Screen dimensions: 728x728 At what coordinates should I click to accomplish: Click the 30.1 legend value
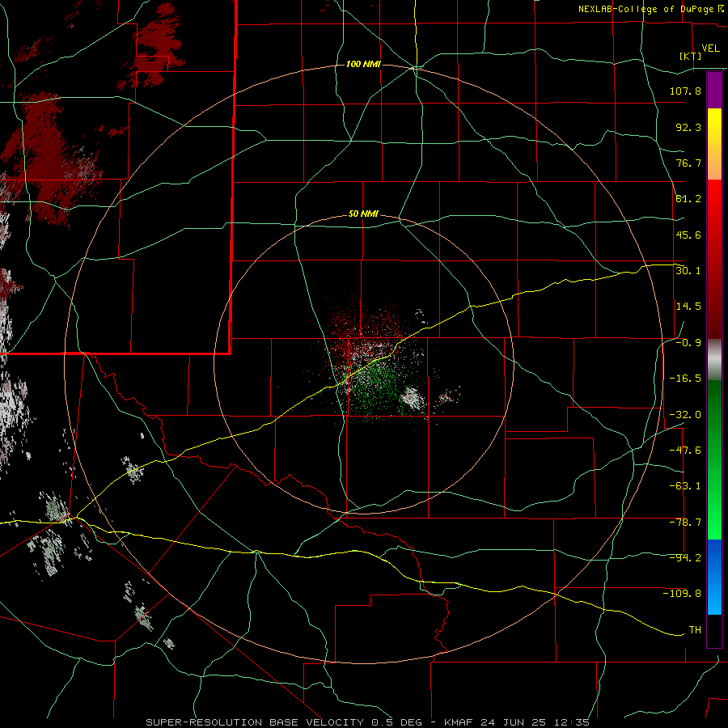[688, 271]
